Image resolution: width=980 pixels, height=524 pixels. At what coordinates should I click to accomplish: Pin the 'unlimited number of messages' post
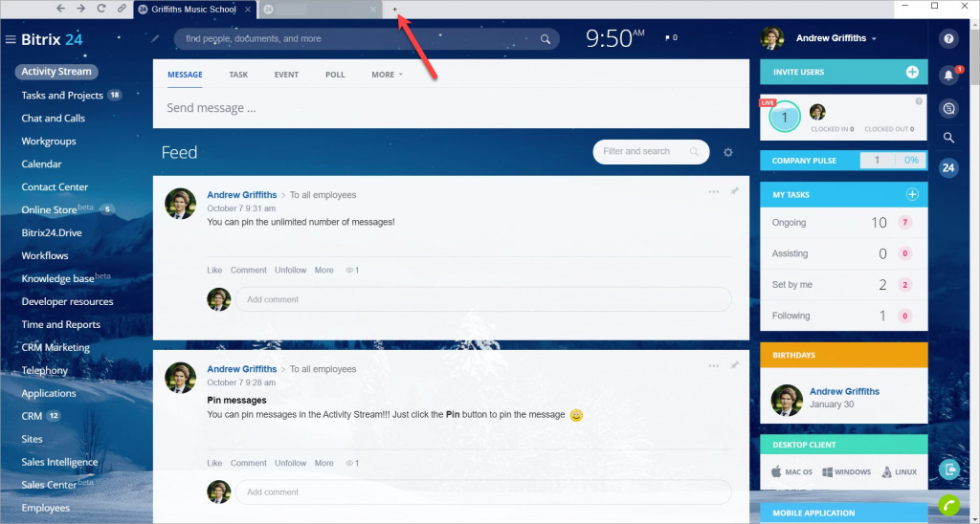[734, 191]
